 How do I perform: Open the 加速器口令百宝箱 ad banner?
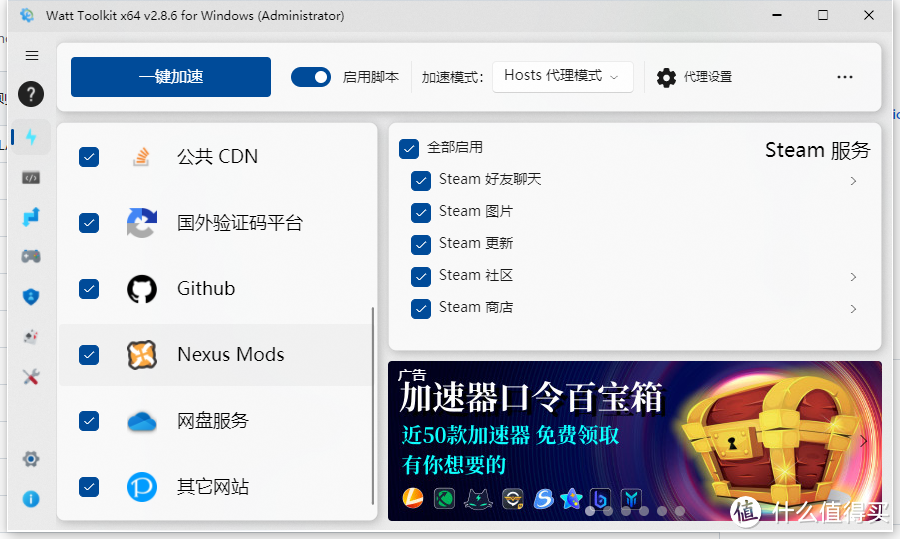[635, 441]
